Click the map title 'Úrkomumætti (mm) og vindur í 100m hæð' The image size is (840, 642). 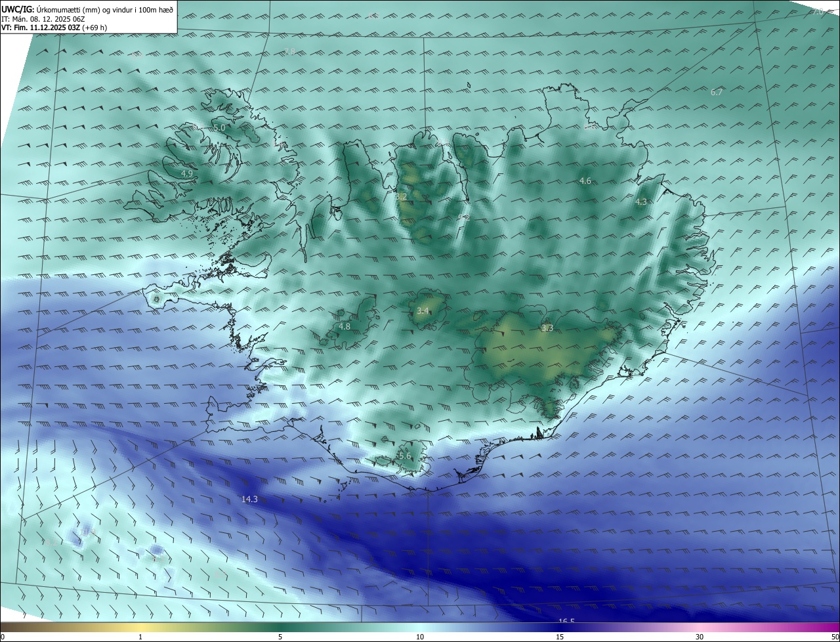pos(105,9)
